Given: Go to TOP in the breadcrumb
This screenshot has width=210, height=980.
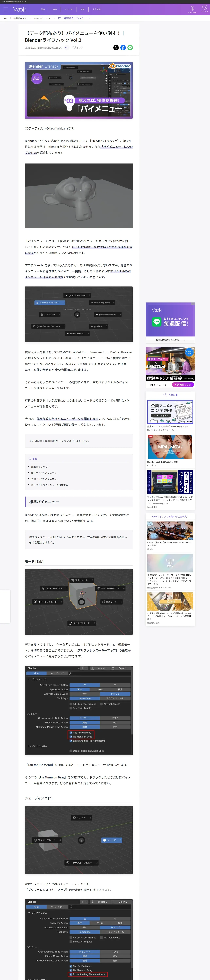Looking at the screenshot, I should coord(5,18).
